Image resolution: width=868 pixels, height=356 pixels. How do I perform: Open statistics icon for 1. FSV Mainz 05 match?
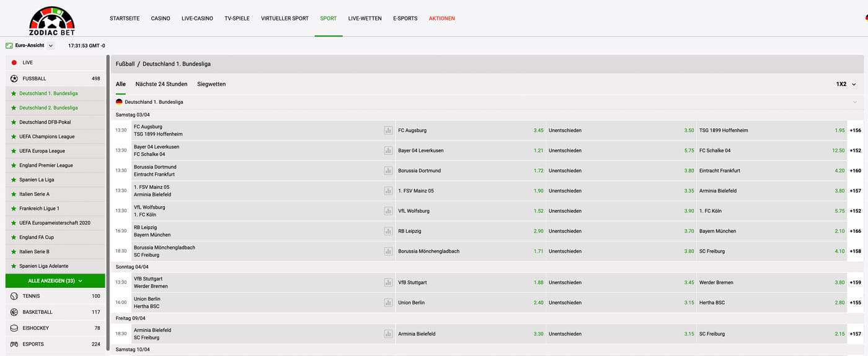[388, 191]
